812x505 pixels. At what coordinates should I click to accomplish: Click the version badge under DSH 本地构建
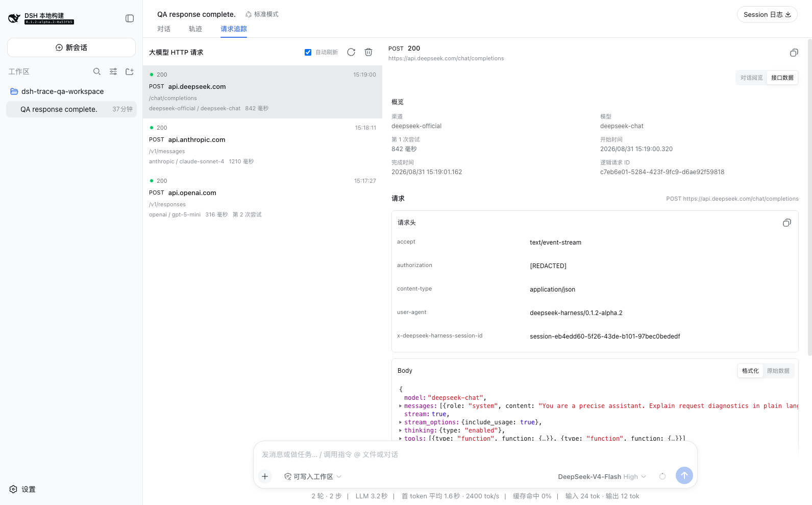point(49,22)
